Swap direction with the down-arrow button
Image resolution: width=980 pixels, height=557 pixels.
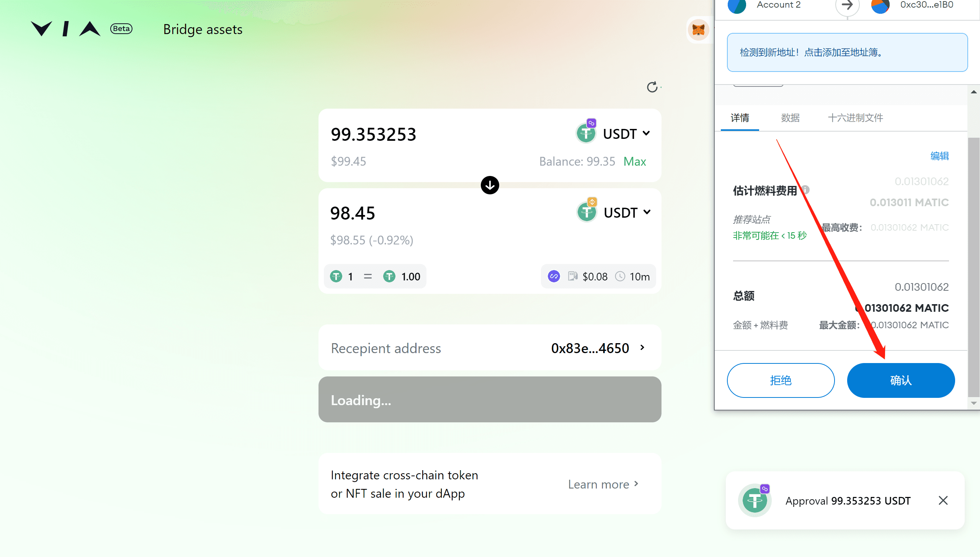click(490, 185)
